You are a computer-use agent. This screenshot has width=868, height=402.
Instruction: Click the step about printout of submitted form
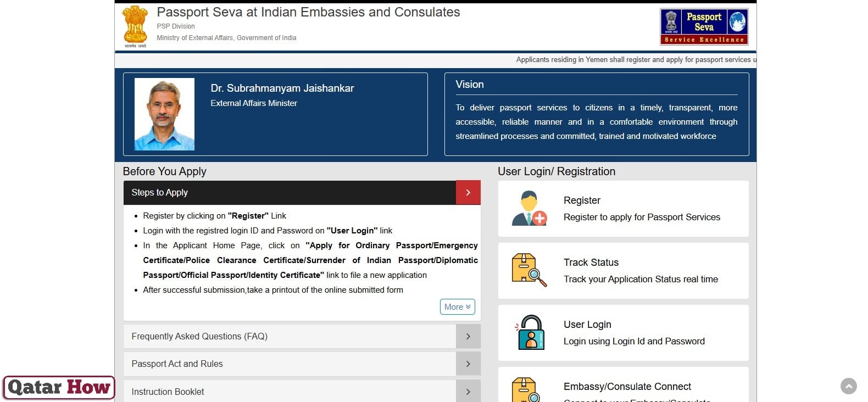pyautogui.click(x=273, y=290)
